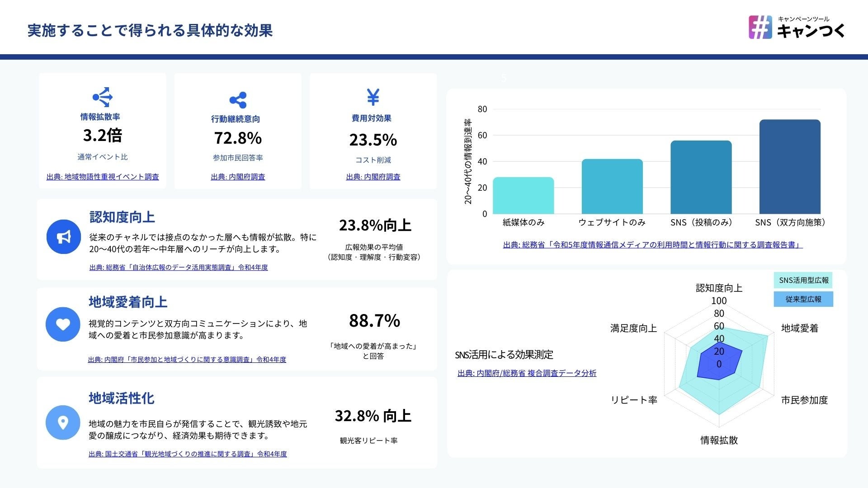Click the 紙媒体のみ bar in chart
The height and width of the screenshot is (488, 868).
tap(523, 196)
